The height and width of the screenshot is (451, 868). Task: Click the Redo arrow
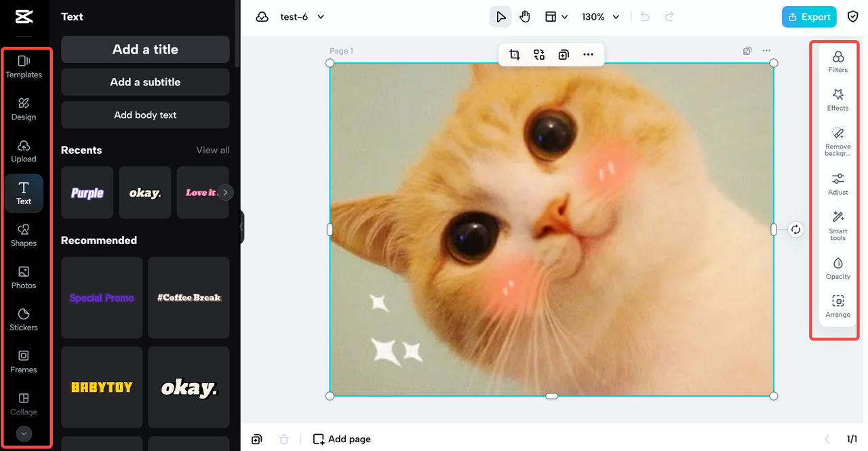click(669, 17)
